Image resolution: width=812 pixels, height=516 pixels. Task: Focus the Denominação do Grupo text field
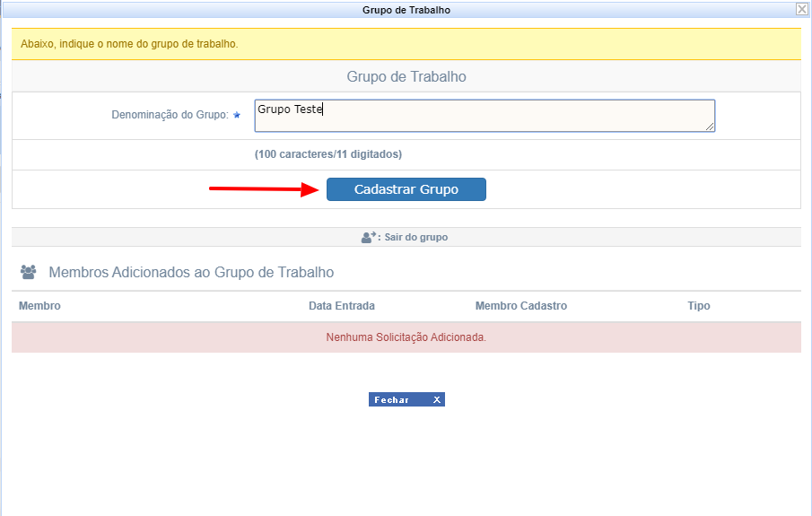click(485, 116)
